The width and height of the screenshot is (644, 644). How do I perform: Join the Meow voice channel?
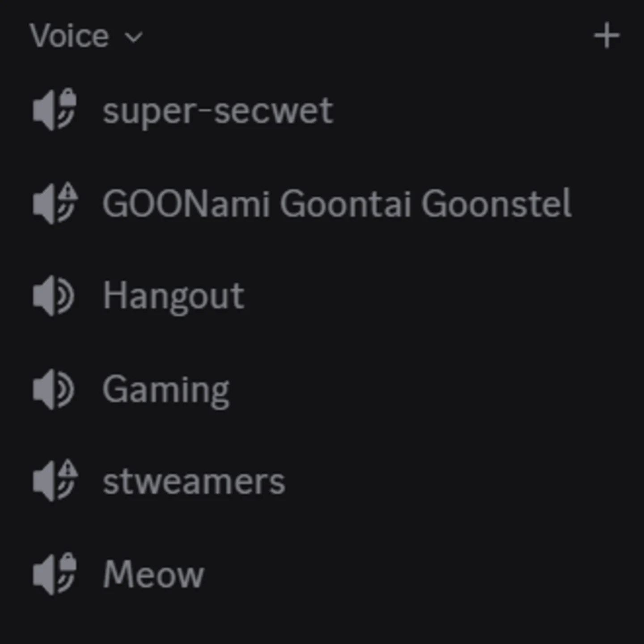point(153,575)
